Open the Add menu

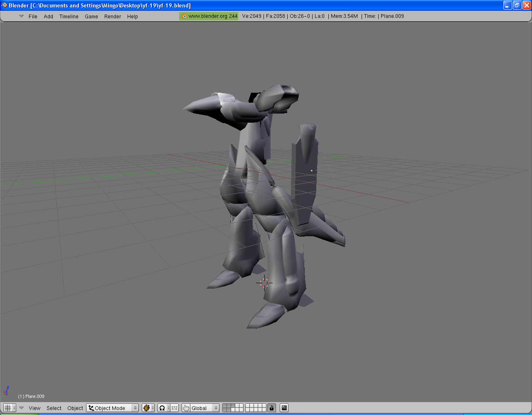point(48,16)
